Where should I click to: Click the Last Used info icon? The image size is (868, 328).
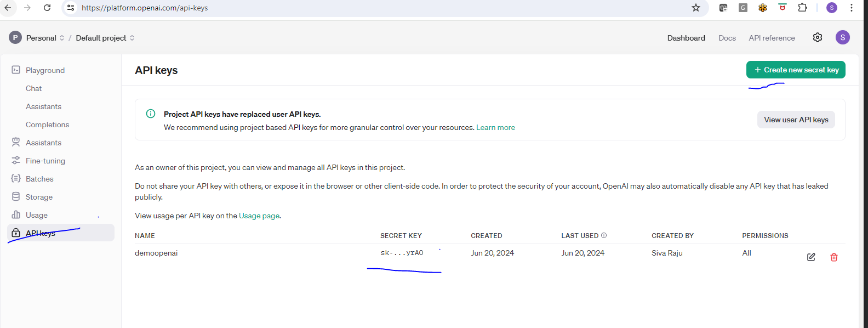tap(604, 235)
